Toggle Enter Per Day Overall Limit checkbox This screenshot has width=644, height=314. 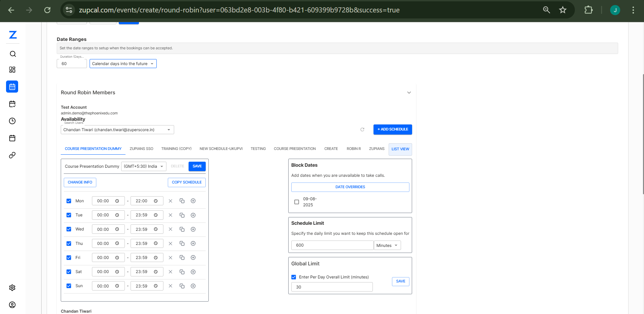click(x=294, y=277)
